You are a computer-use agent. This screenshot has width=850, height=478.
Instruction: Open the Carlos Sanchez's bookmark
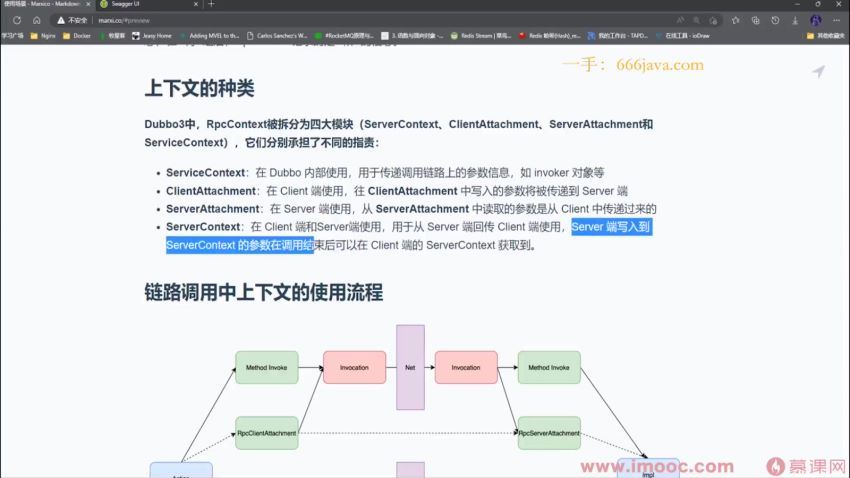pyautogui.click(x=277, y=36)
